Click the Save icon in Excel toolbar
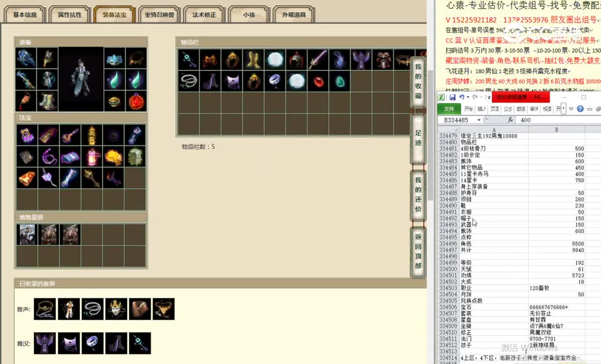Viewport: 601px width, 364px height. click(x=453, y=97)
